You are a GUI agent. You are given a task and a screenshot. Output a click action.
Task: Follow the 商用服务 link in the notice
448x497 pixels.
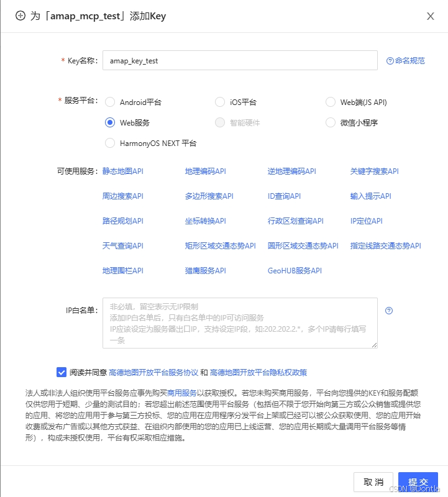181,393
